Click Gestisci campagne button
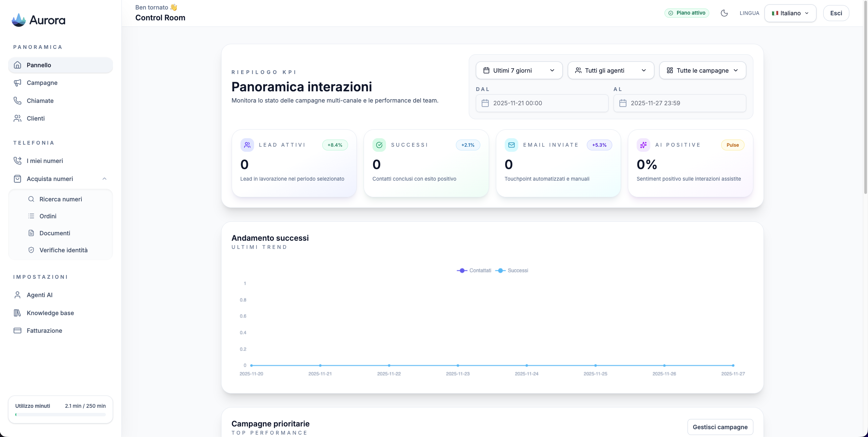The width and height of the screenshot is (868, 437). click(720, 427)
